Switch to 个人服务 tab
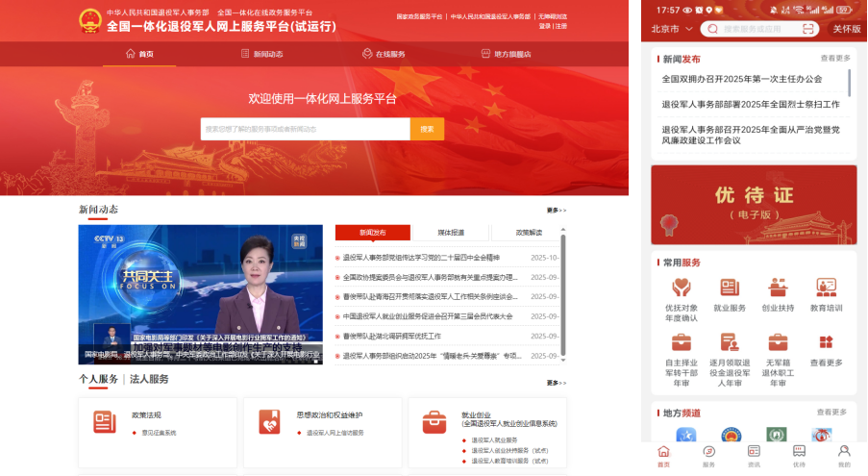Screen dimensions: 868x476 coord(98,379)
